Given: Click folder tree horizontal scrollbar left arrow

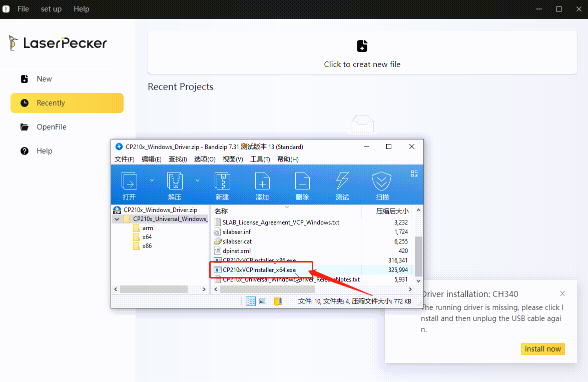Looking at the screenshot, I should coord(116,289).
